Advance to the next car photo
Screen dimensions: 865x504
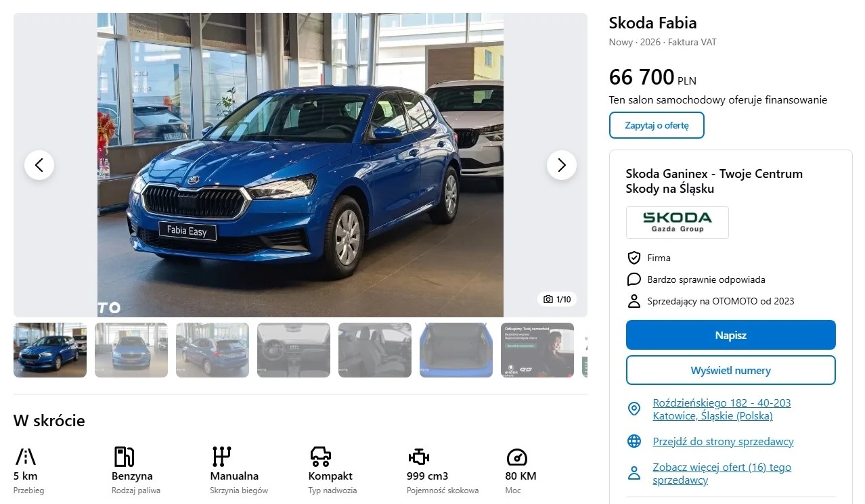562,165
